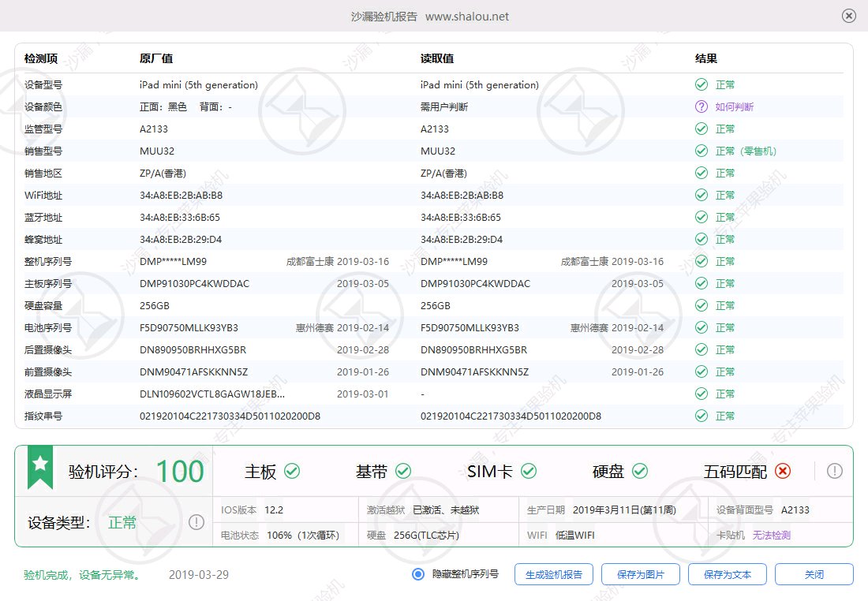Click the info icon beside 设备类型 正常
868x601 pixels.
tap(196, 522)
